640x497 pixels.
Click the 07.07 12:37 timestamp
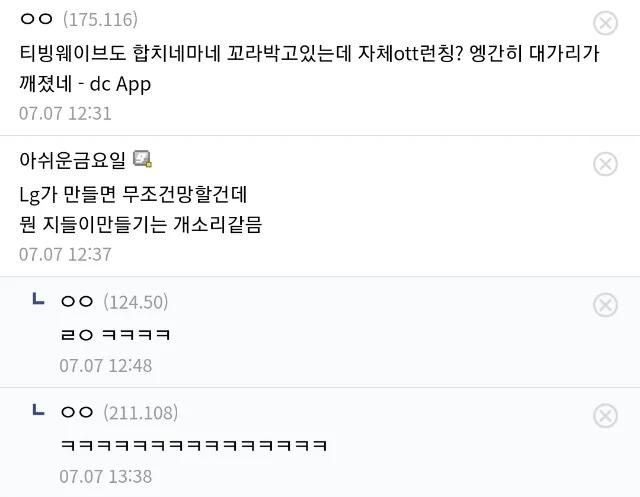(65, 255)
